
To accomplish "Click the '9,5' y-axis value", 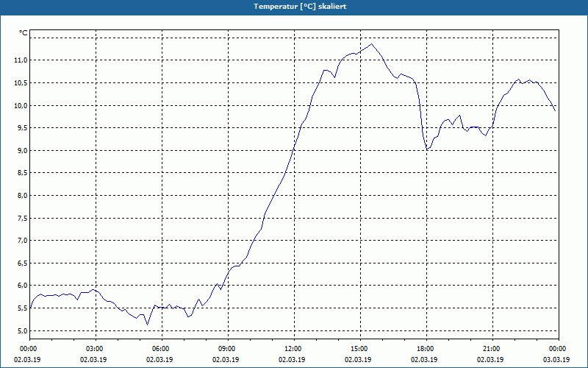I will [x=23, y=127].
